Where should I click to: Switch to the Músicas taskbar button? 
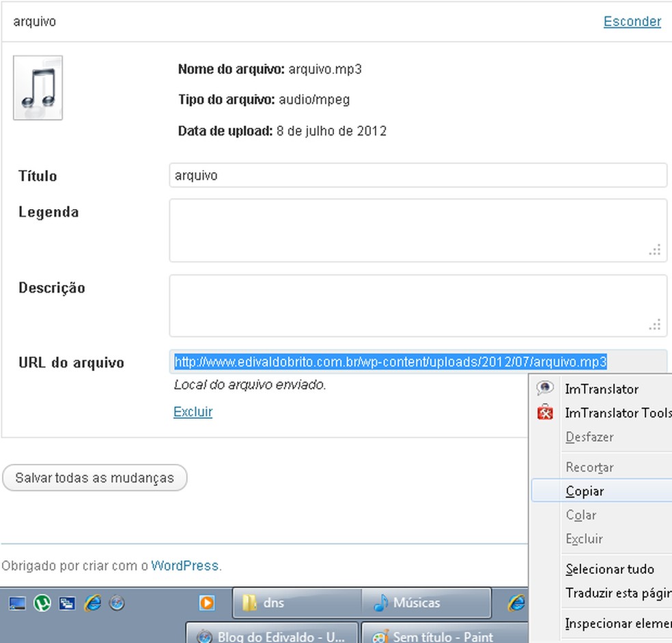(426, 603)
